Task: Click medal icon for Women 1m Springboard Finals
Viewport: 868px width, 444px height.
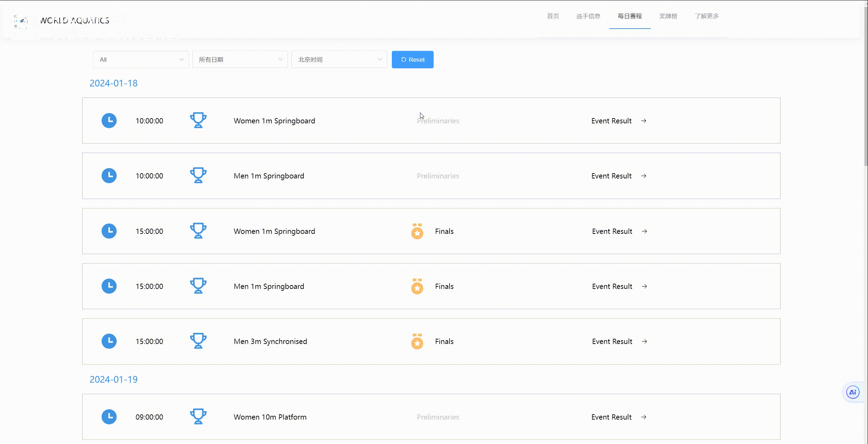Action: (417, 231)
